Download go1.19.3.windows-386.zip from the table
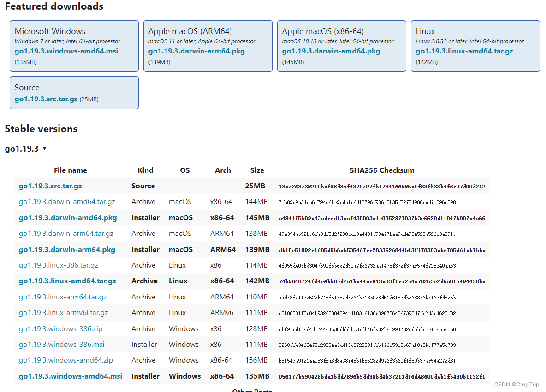 (60, 329)
